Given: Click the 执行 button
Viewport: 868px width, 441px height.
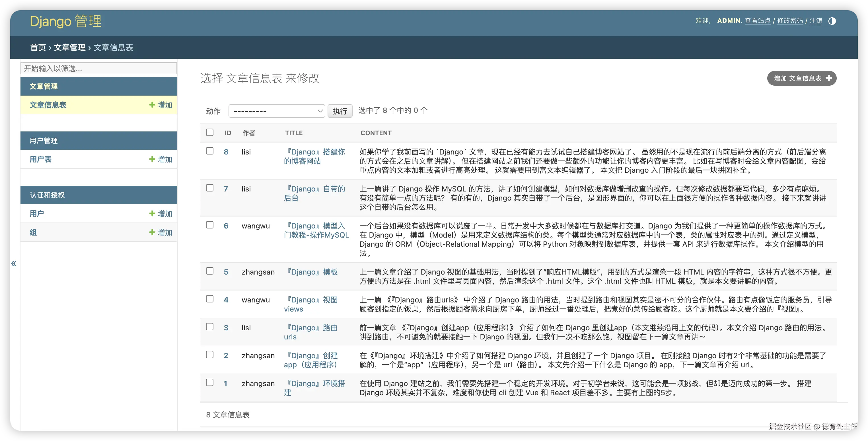Looking at the screenshot, I should coord(340,111).
